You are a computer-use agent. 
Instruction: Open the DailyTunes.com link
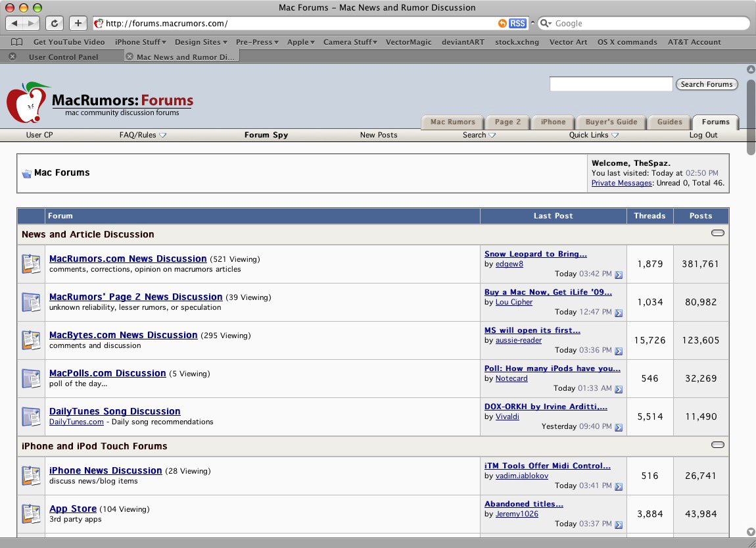[x=76, y=422]
